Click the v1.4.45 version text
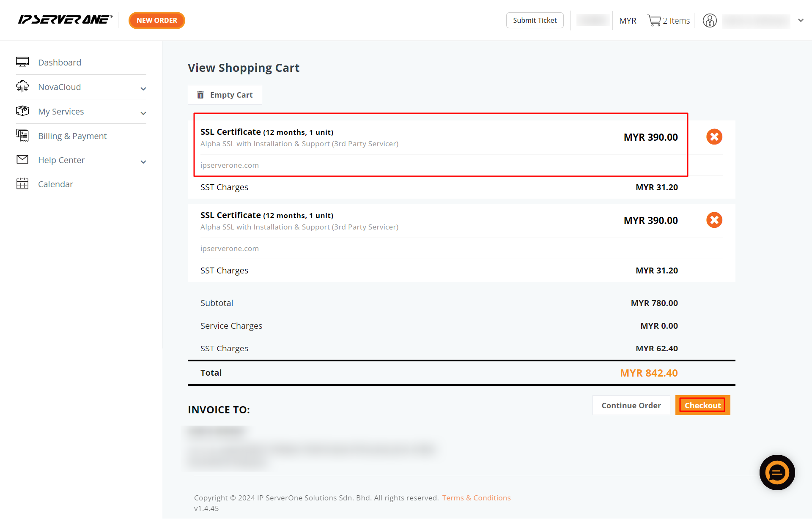This screenshot has height=519, width=812. (x=206, y=508)
